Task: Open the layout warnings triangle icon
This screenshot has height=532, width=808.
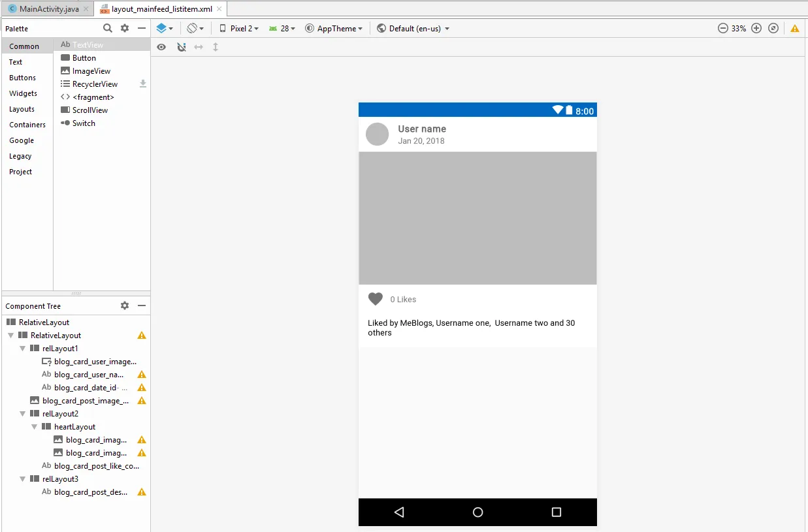Action: point(795,29)
